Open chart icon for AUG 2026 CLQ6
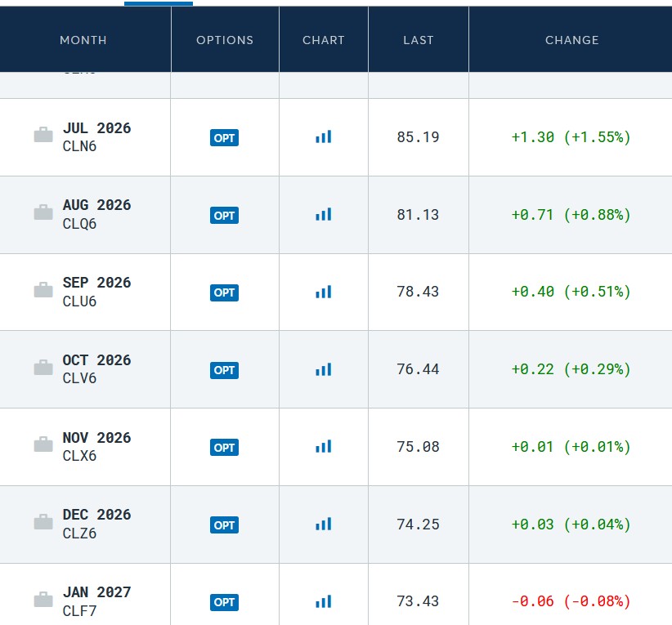 pos(324,214)
